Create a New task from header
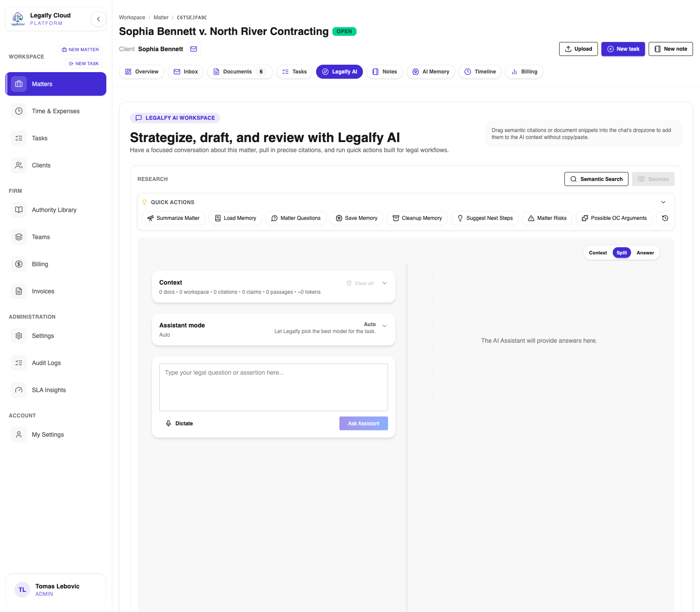Viewport: 700px width, 612px height. pos(623,49)
